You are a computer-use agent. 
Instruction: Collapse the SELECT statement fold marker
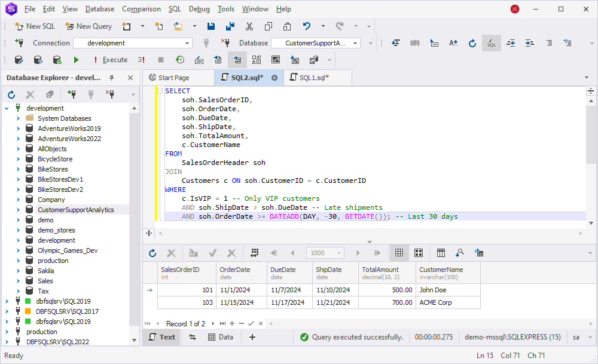click(160, 91)
